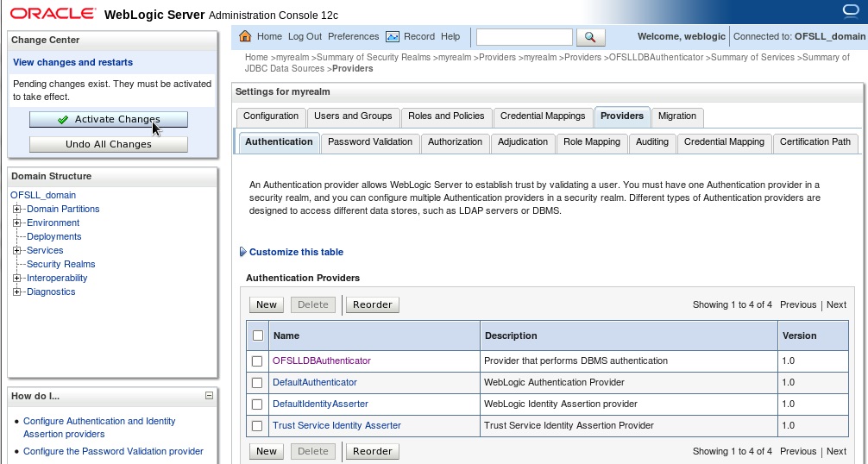Open the Auditing sub-tab

click(x=652, y=142)
